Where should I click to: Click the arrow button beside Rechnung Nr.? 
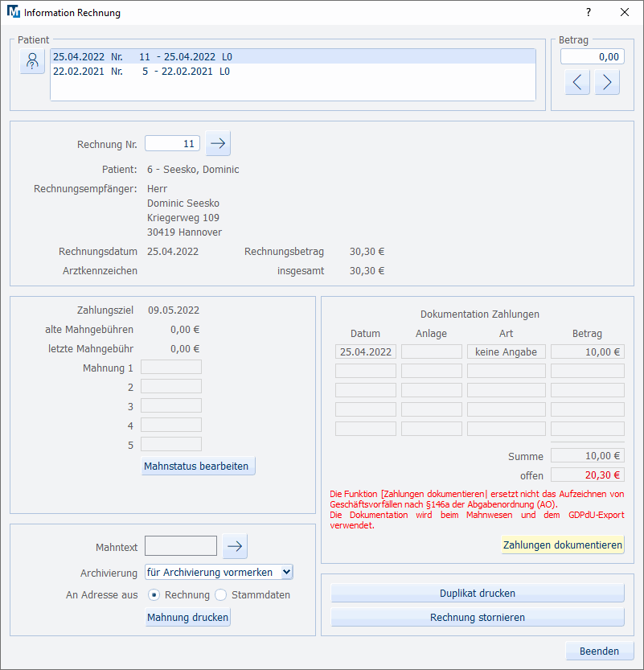pos(218,143)
